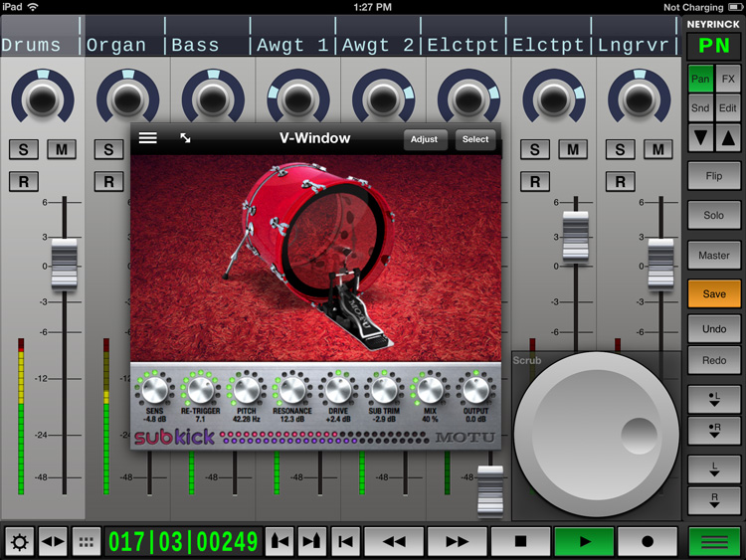Click the Undo button
Screen dimensions: 746x560
714,329
